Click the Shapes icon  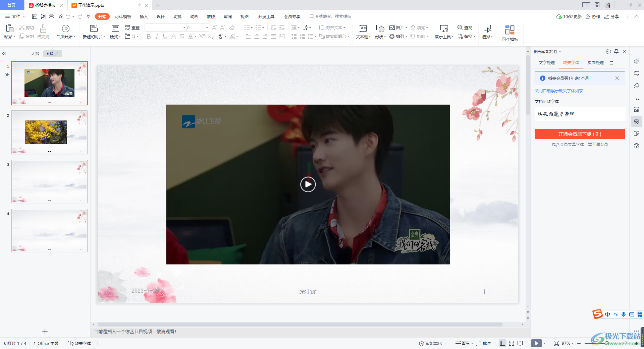pos(380,29)
